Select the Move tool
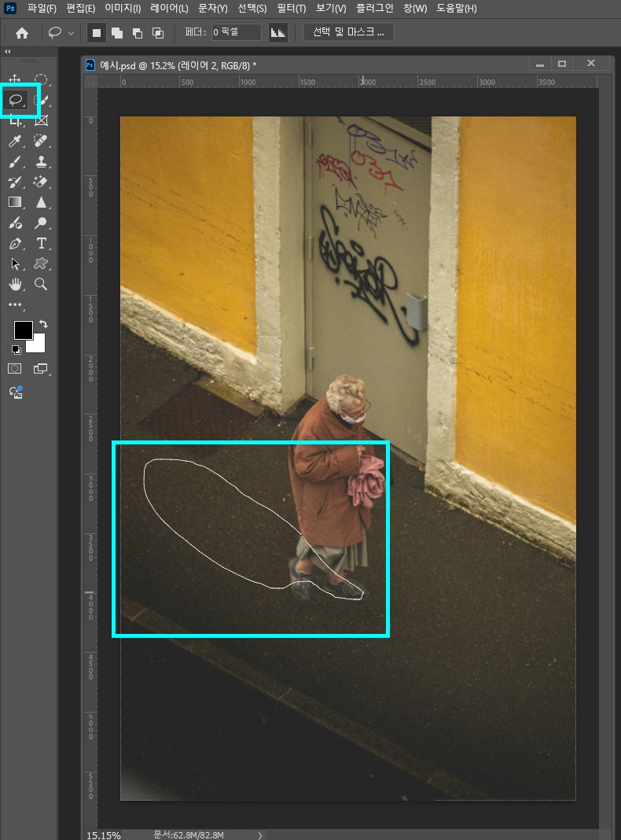 tap(15, 79)
